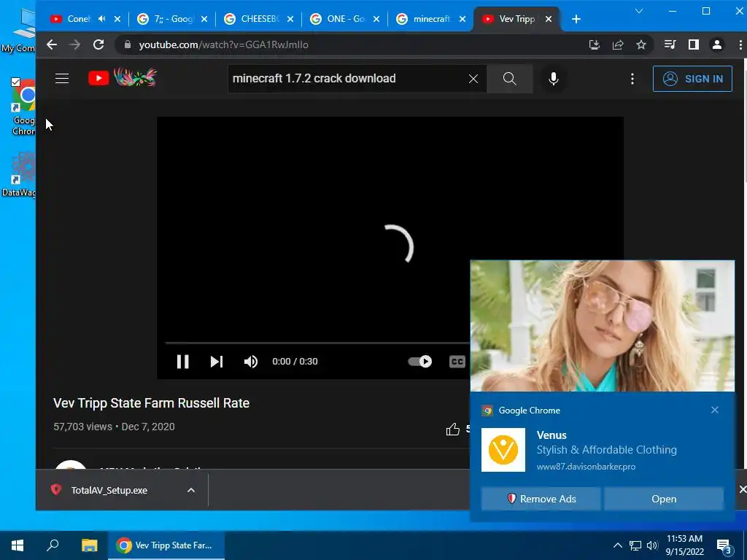Open File Explorer from taskbar
Viewport: 747px width, 560px height.
tap(89, 545)
